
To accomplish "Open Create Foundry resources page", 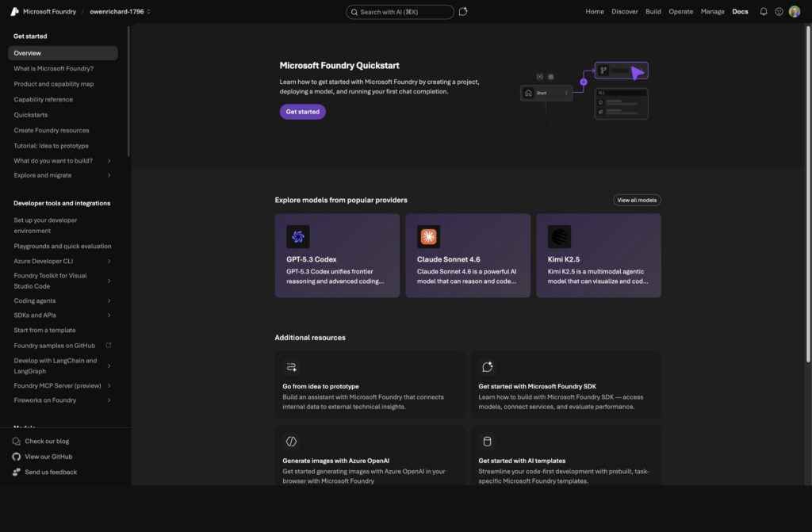I will pos(52,131).
